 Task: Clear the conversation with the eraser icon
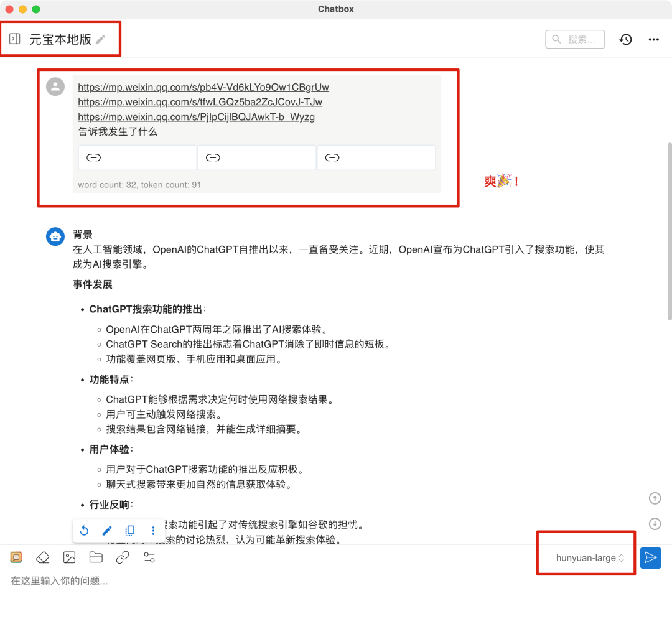pyautogui.click(x=43, y=557)
